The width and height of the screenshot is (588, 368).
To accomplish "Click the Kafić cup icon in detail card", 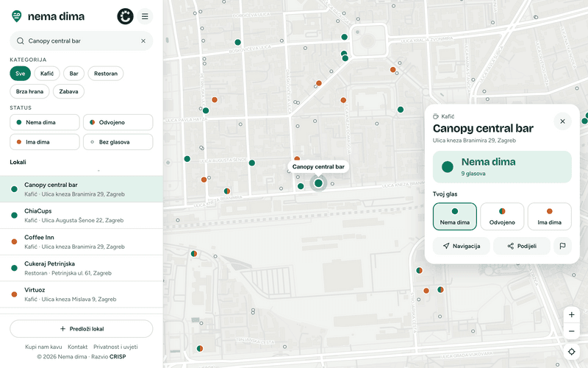I will point(436,116).
